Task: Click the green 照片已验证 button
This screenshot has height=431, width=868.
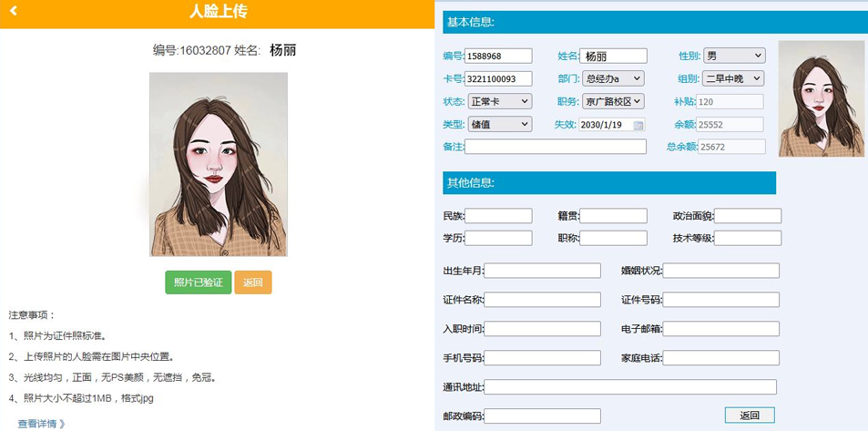Action: click(199, 282)
